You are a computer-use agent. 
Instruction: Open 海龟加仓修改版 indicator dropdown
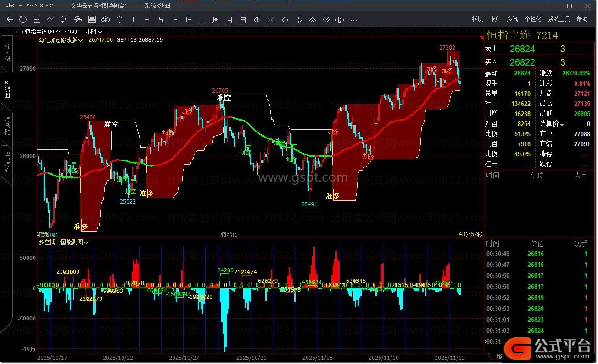coord(61,40)
